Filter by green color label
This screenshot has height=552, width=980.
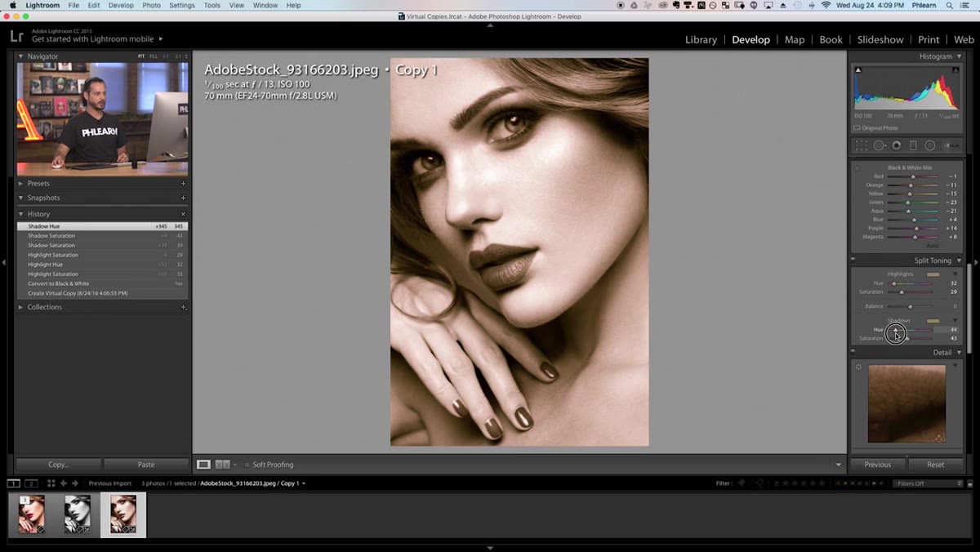(853, 483)
